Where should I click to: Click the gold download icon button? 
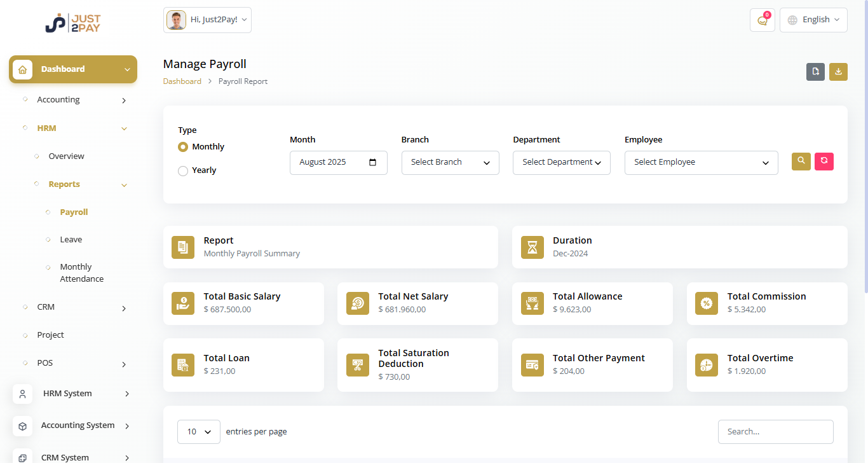tap(838, 72)
